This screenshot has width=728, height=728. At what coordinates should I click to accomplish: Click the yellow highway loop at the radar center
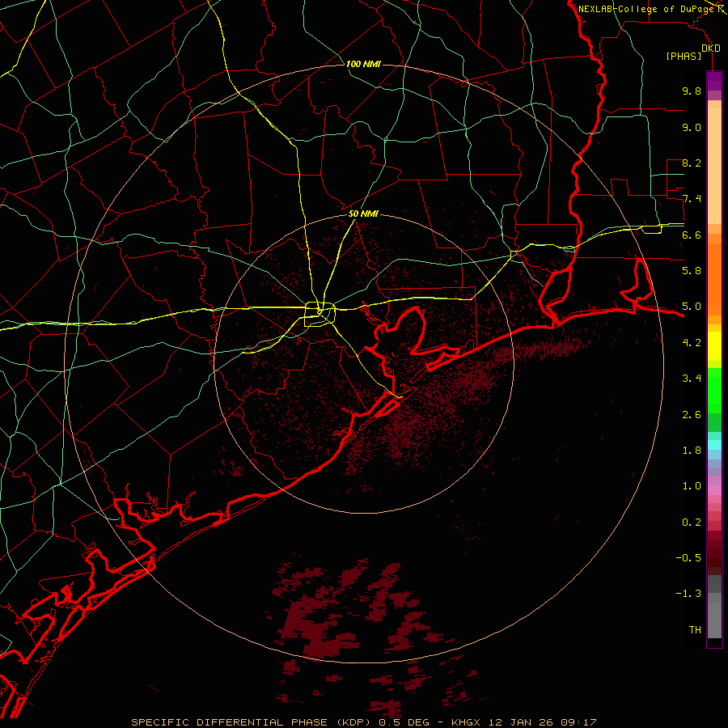(x=320, y=315)
